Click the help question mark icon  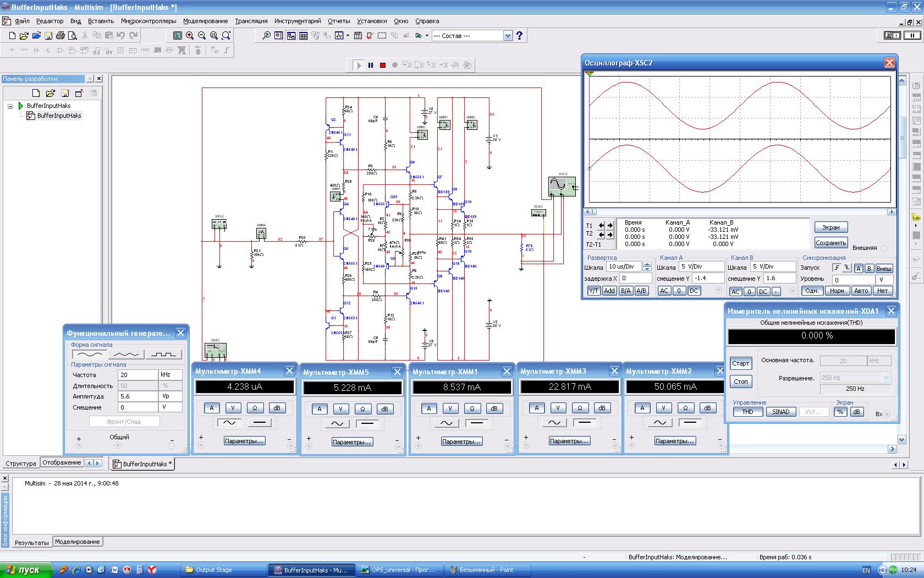519,35
